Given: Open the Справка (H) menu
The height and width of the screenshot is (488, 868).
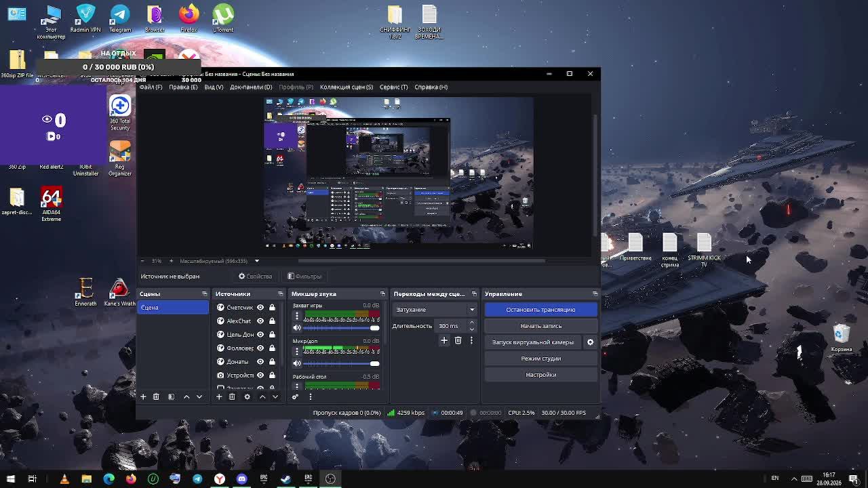Looking at the screenshot, I should pos(431,87).
